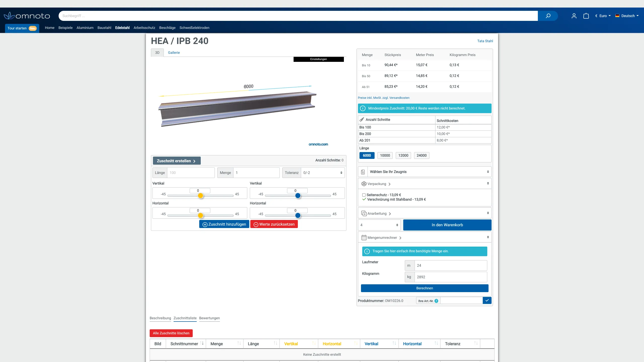The image size is (644, 362).
Task: Click Preise inkl. MwSt. zzgl. Versandkosten link
Action: pos(384,98)
